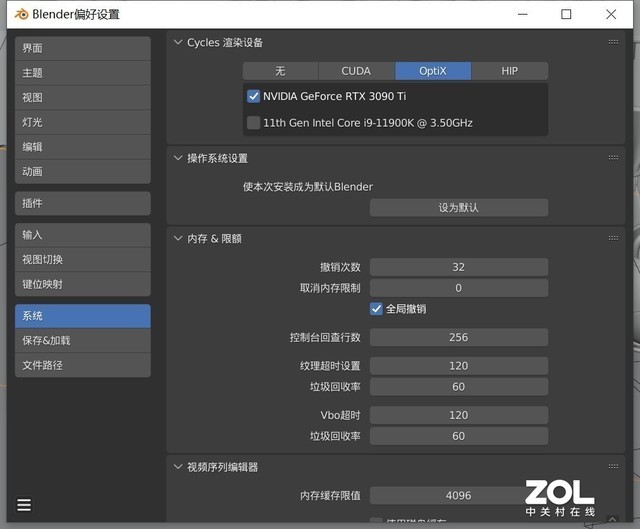Image resolution: width=640 pixels, height=529 pixels.
Task: Minimize the Blender偏好设置 window
Action: pos(523,14)
